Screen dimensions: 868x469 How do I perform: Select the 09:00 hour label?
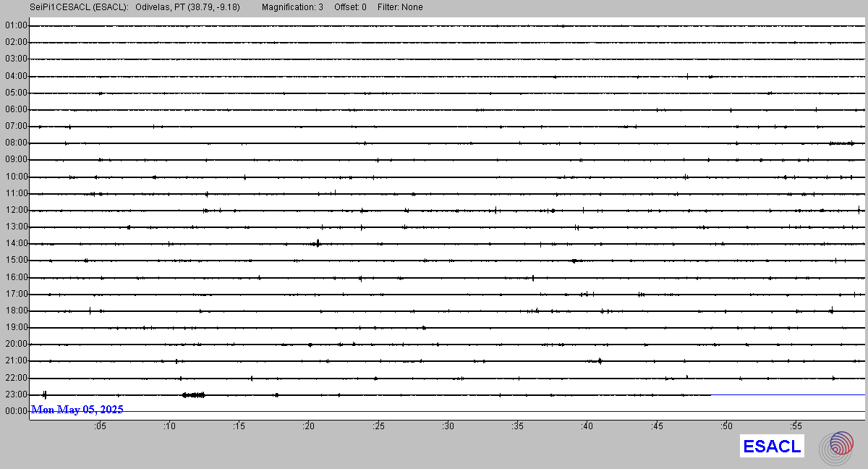click(16, 159)
